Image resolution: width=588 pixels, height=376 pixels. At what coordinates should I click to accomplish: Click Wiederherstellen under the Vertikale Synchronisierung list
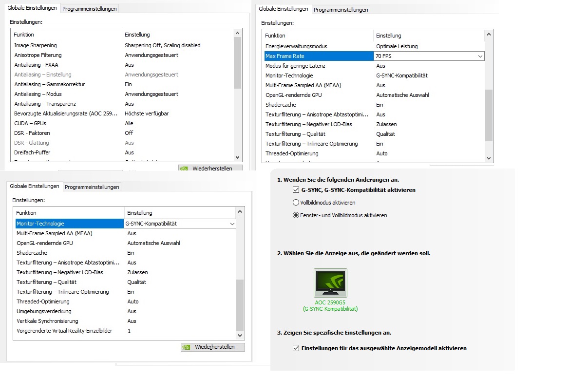213,347
